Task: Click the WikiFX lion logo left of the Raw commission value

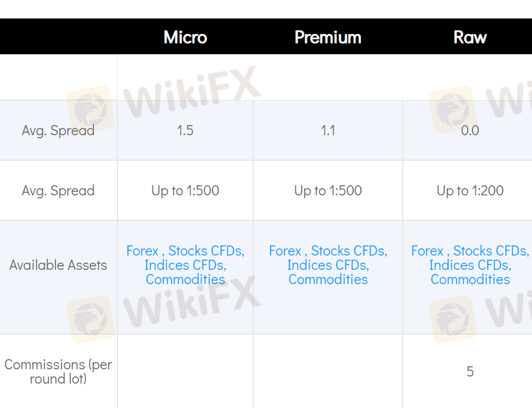Action: click(452, 320)
